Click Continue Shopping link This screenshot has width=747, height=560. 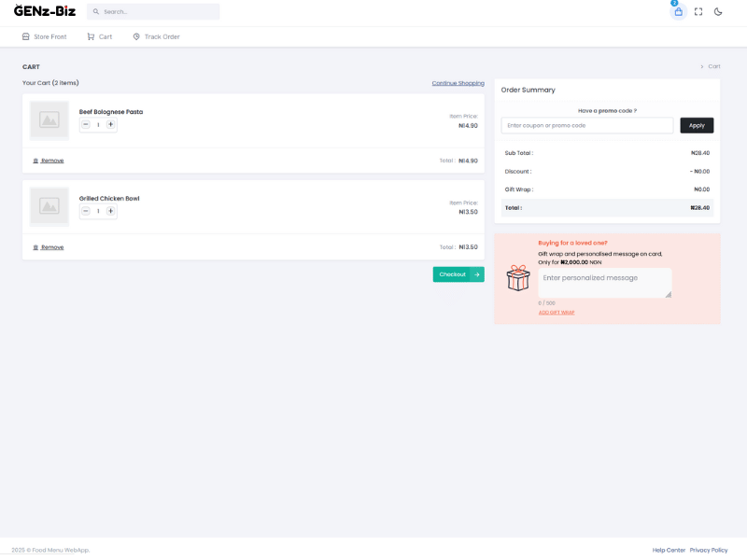458,83
